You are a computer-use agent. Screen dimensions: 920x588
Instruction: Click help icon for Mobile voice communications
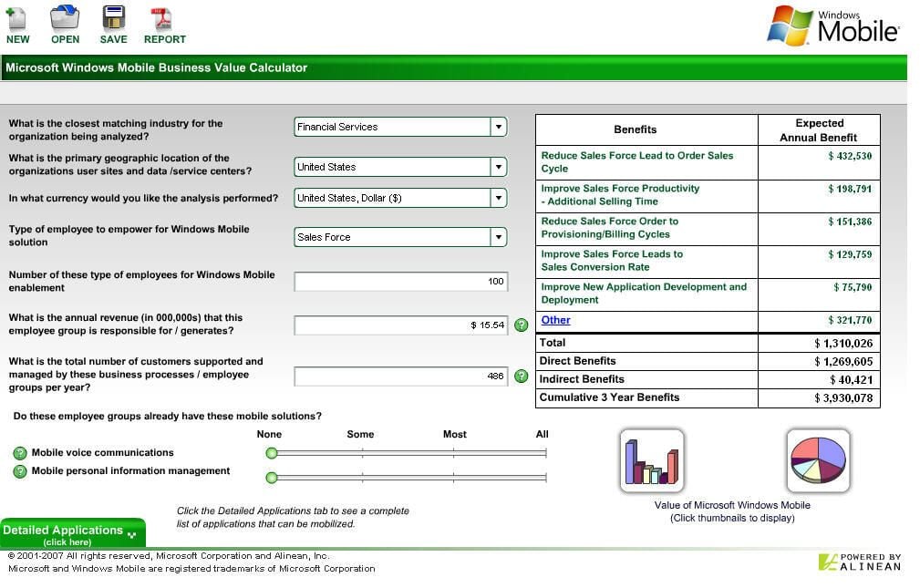tap(20, 453)
